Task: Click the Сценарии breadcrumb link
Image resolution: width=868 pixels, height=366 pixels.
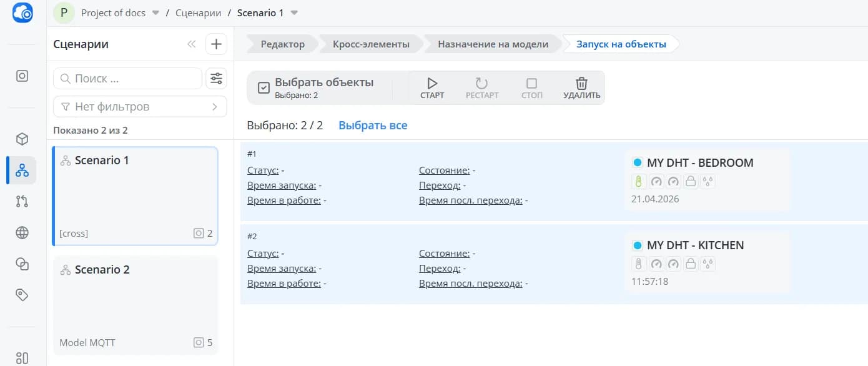Action: tap(198, 12)
